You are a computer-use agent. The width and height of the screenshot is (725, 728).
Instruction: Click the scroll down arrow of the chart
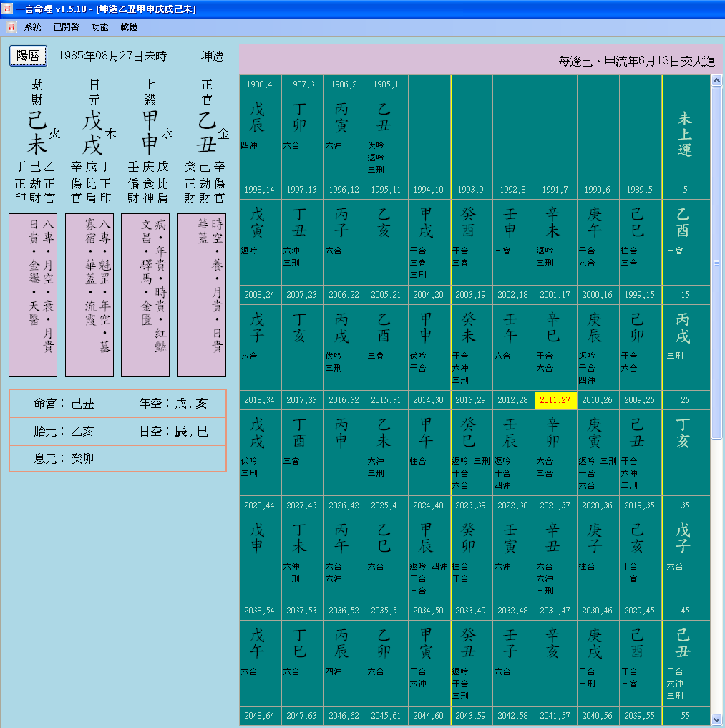[716, 719]
